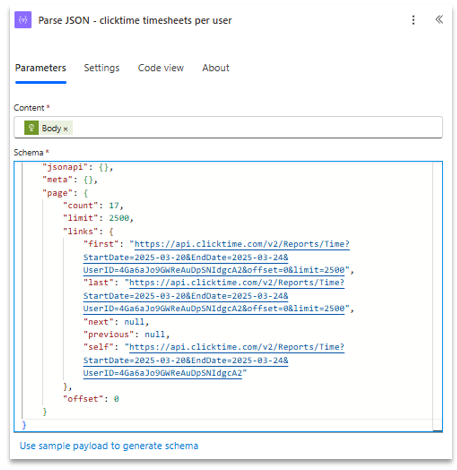Open the About tab
The width and height of the screenshot is (457, 470).
point(216,68)
